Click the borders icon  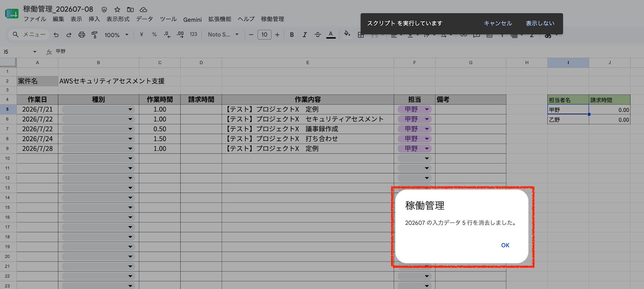(361, 35)
